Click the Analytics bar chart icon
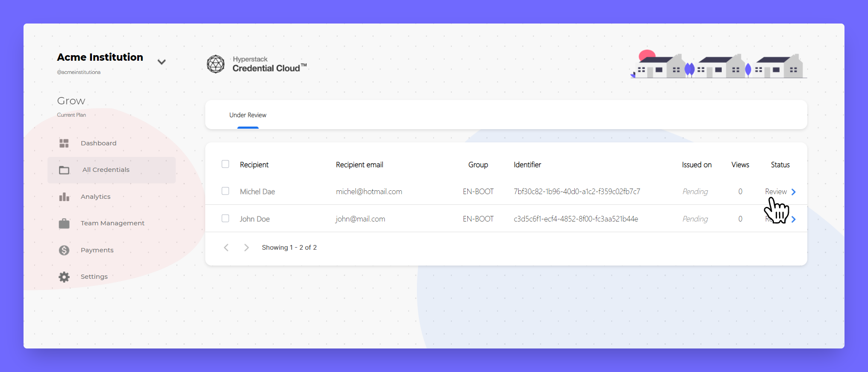Viewport: 868px width, 372px height. [64, 197]
